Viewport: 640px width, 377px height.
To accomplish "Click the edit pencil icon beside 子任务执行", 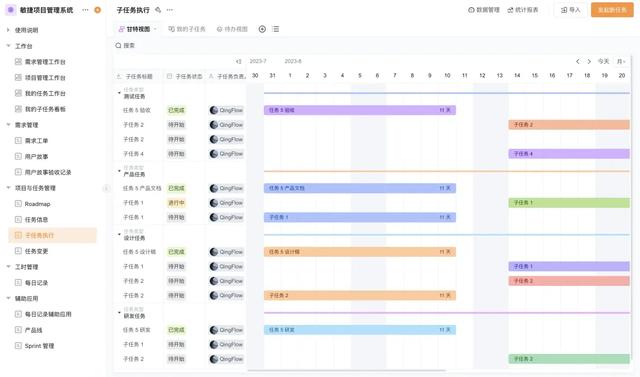I will [158, 10].
